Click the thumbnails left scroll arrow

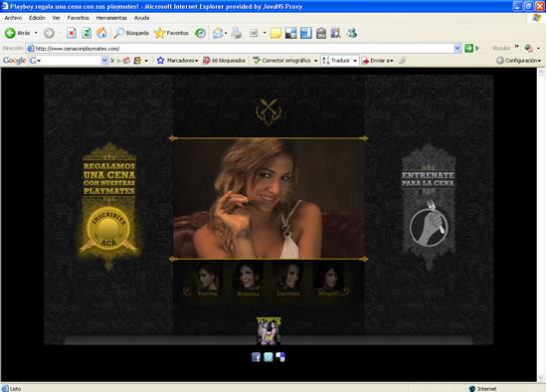187,291
